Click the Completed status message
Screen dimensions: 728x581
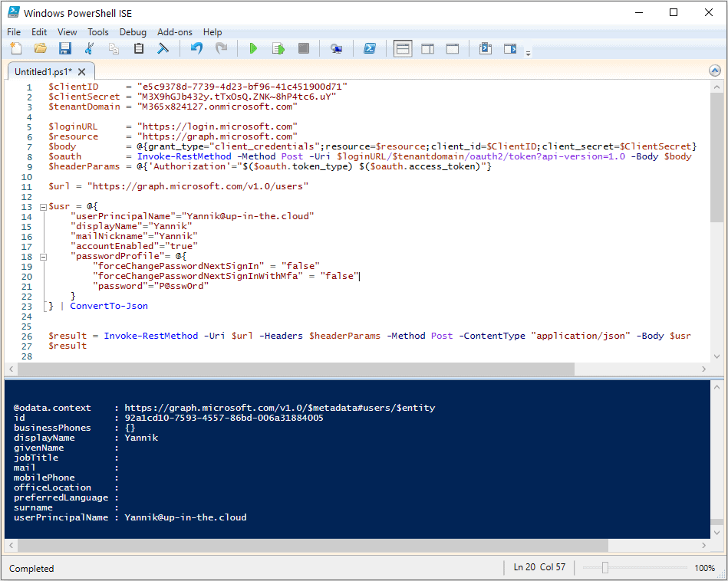point(31,569)
